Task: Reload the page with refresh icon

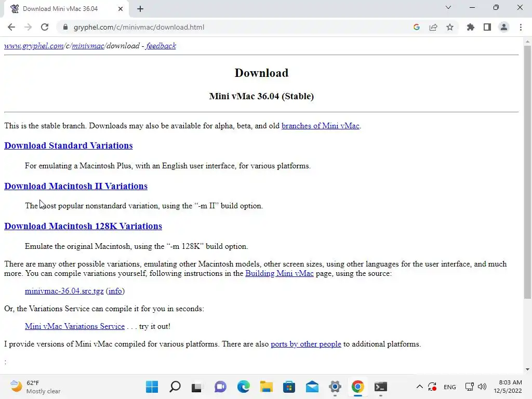Action: (45, 27)
